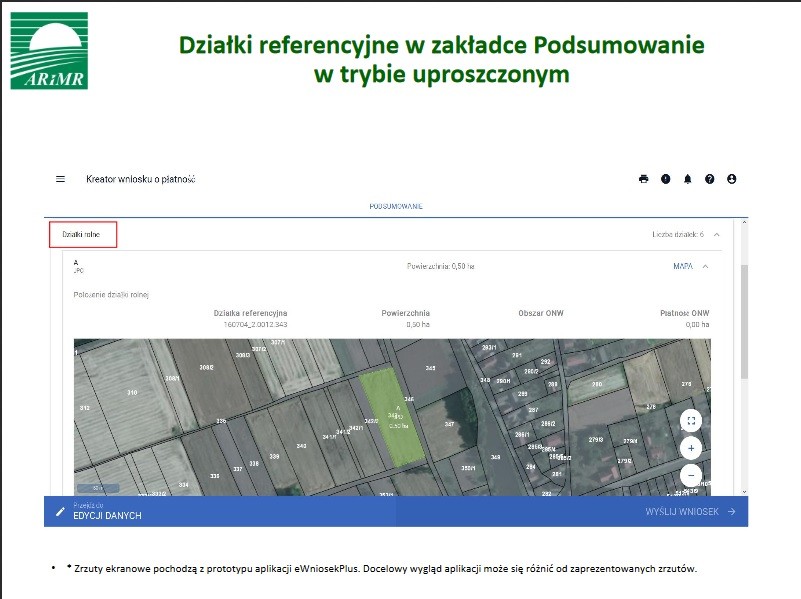
Task: Collapse parcel A details chevron
Action: 705,266
